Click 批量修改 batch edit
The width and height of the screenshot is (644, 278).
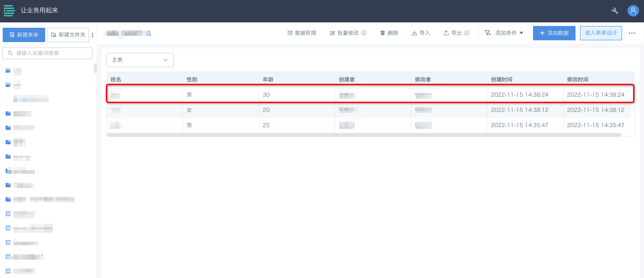(345, 33)
